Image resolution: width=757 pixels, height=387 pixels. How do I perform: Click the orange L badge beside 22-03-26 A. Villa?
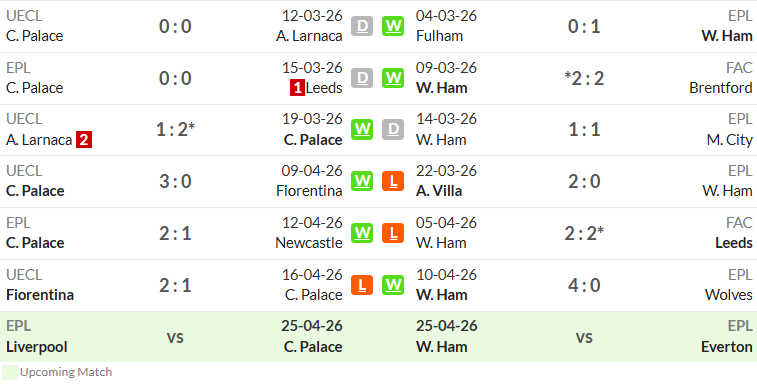393,181
